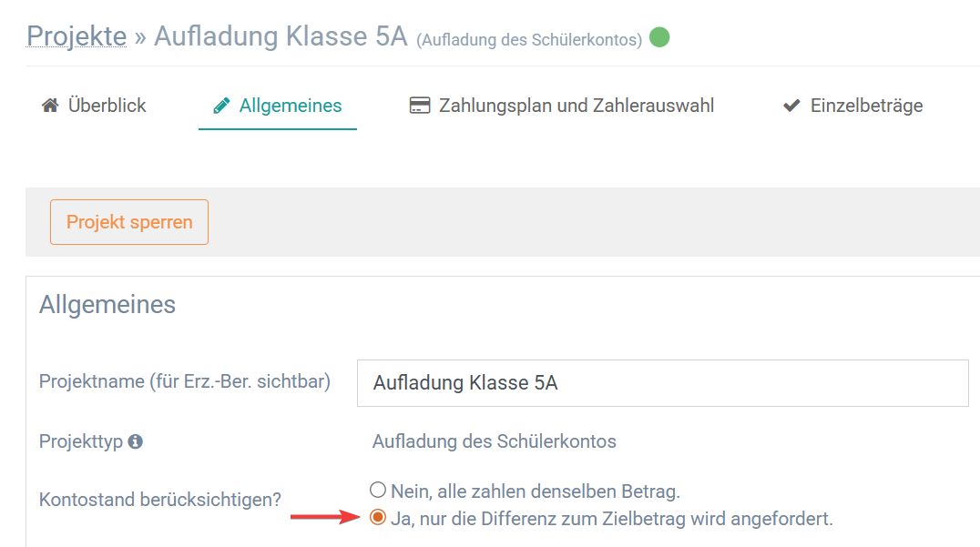Click the credit card icon beside Zahlungsplan

pyautogui.click(x=419, y=105)
